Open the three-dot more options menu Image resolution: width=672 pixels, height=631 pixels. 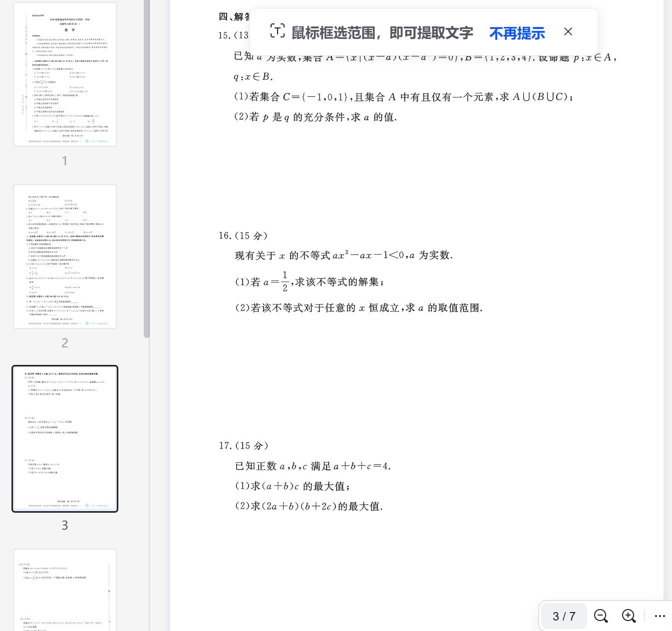660,616
